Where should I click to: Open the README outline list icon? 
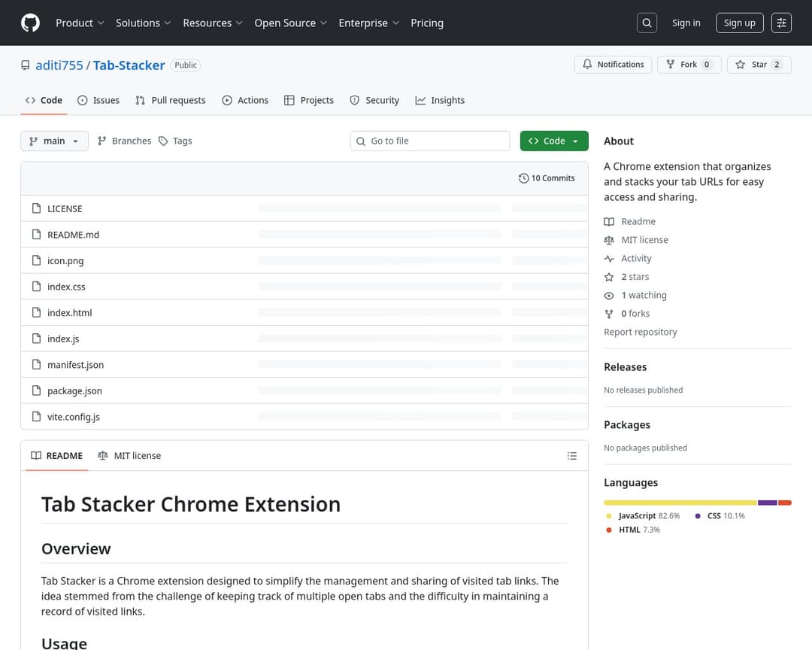571,455
